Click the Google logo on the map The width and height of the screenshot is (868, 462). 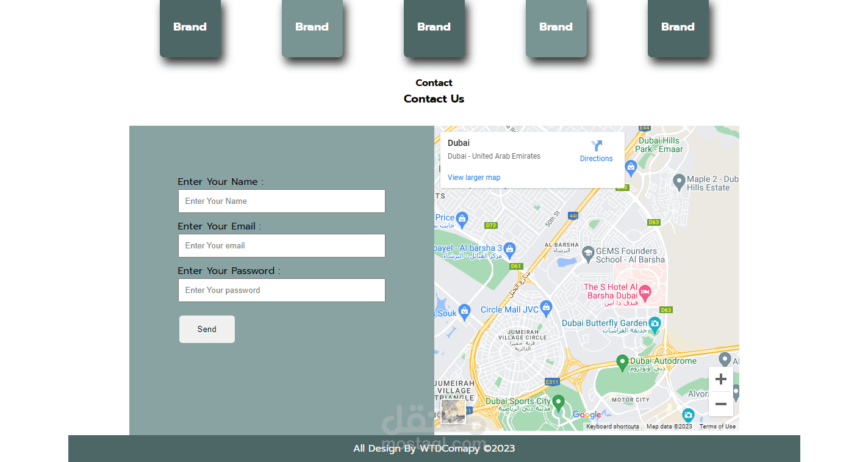tap(587, 415)
